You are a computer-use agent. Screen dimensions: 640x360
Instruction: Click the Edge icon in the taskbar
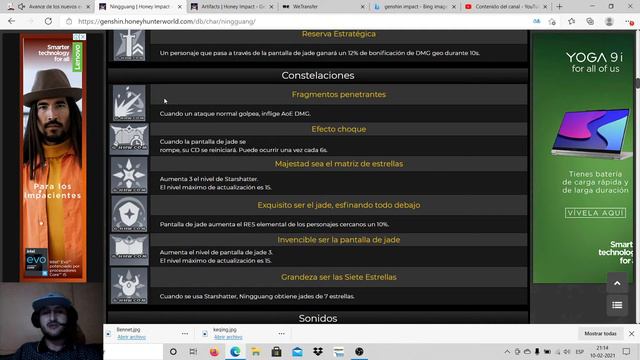point(235,351)
